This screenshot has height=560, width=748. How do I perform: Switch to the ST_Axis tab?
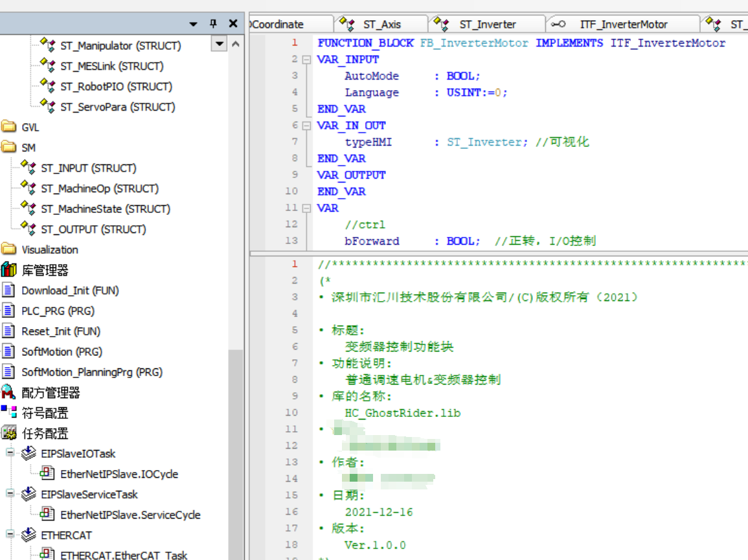(x=381, y=25)
